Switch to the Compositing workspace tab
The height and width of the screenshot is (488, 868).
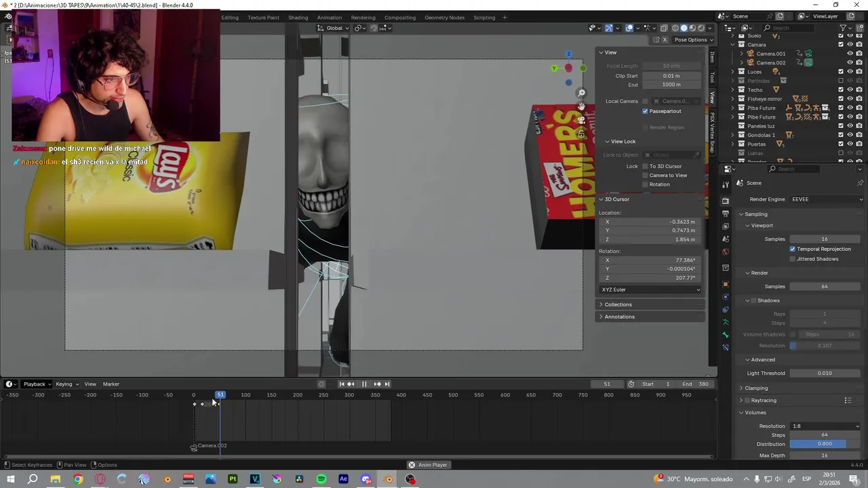coord(400,18)
